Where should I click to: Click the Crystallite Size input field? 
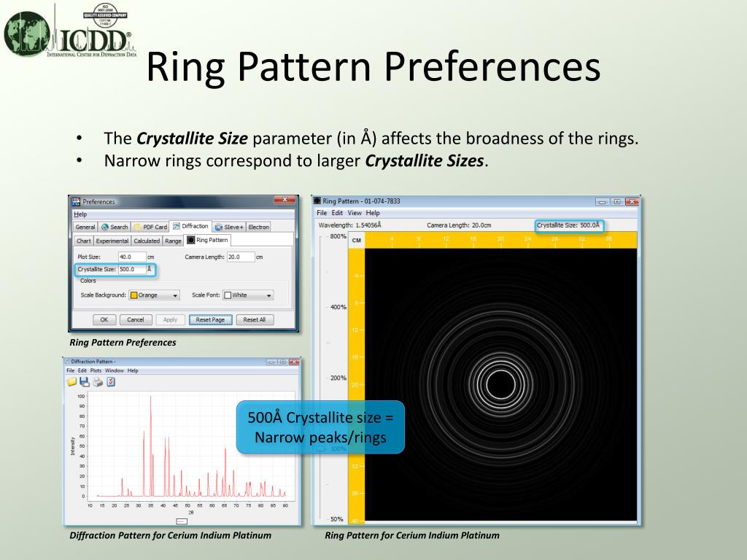132,269
